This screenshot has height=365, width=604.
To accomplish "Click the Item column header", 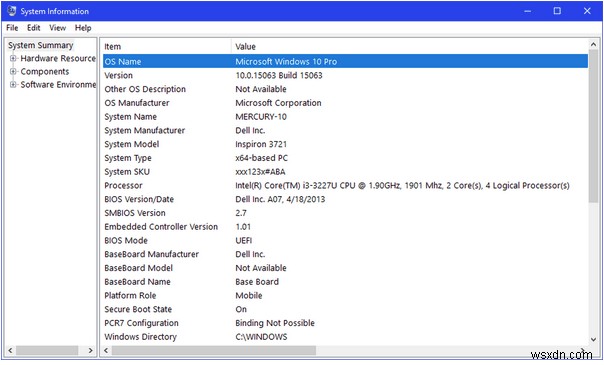I will tap(167, 47).
